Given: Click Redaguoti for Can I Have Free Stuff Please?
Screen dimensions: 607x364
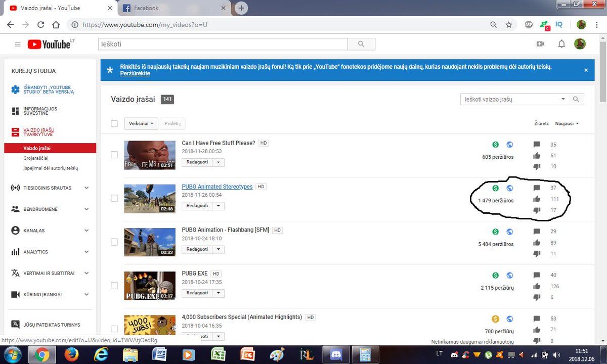Looking at the screenshot, I should [x=197, y=162].
